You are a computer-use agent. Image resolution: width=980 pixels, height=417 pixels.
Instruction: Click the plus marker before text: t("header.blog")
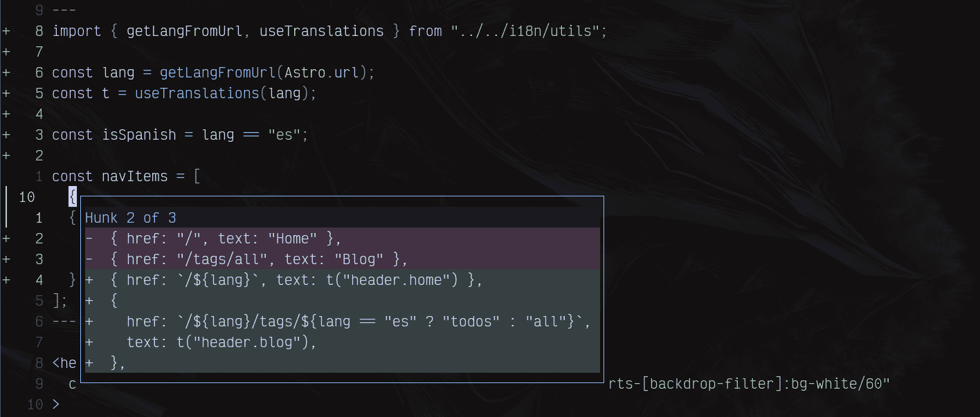pos(89,342)
